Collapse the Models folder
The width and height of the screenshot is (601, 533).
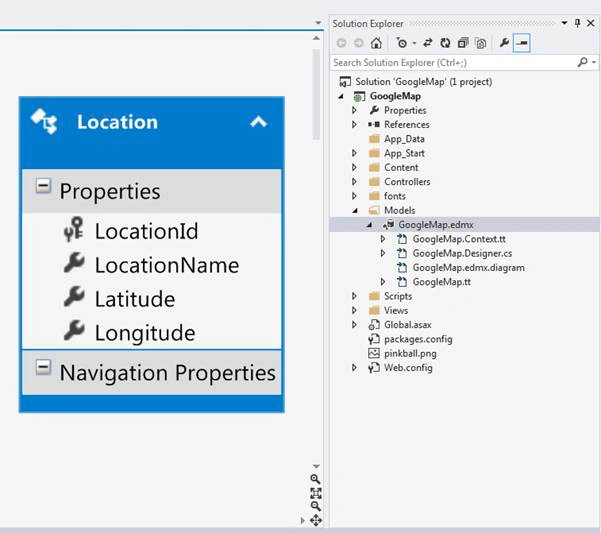point(355,210)
